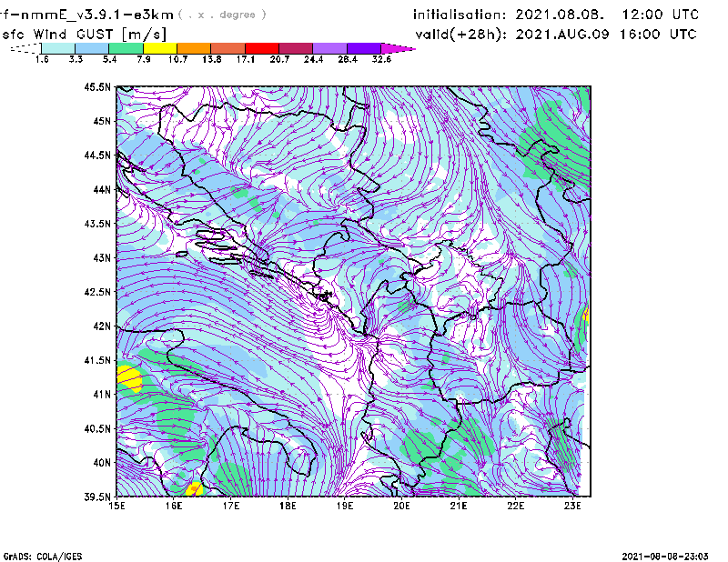Viewport: 728px width, 562px height.
Task: Click the initialisation time 12:00 UTC
Action: [x=661, y=15]
